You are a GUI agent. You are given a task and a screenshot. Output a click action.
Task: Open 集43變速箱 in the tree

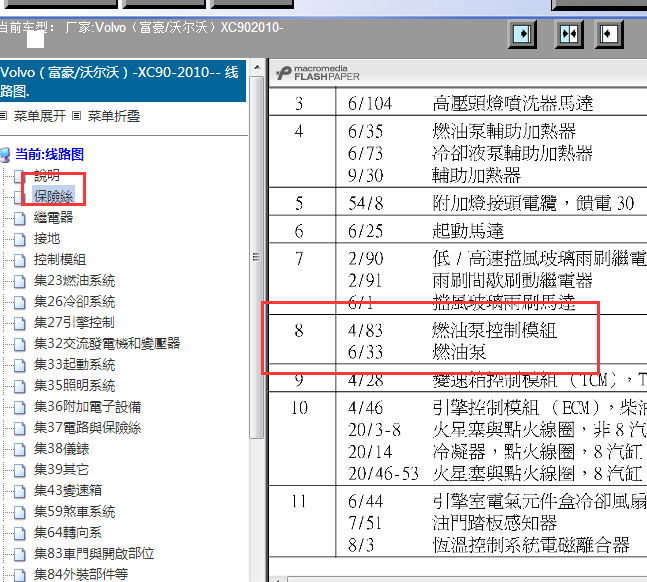coord(68,490)
